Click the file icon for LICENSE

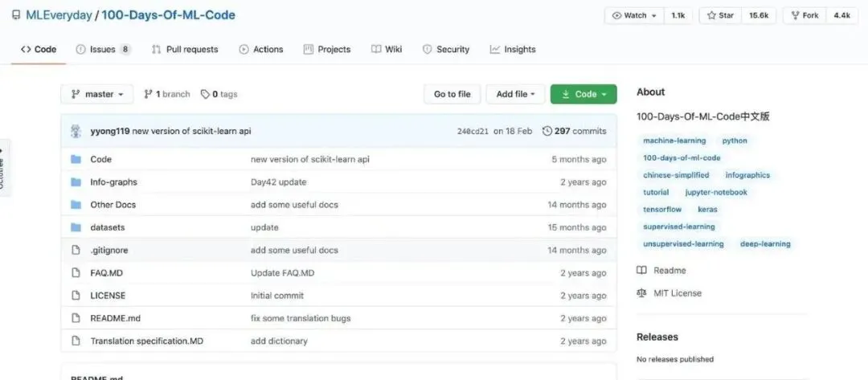[x=76, y=296]
